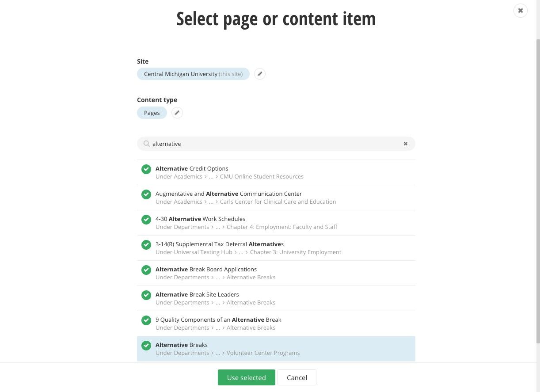The height and width of the screenshot is (392, 540).
Task: Click Alternative Credit Options result title
Action: [x=192, y=168]
